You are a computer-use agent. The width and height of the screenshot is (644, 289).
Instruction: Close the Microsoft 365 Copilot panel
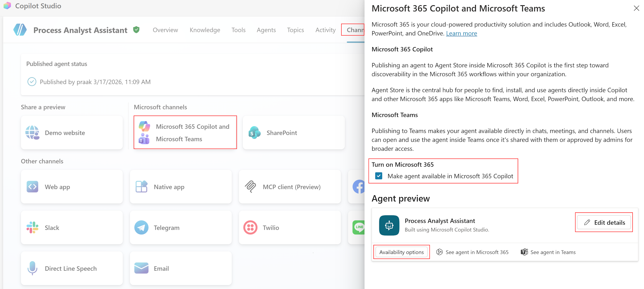(x=636, y=8)
